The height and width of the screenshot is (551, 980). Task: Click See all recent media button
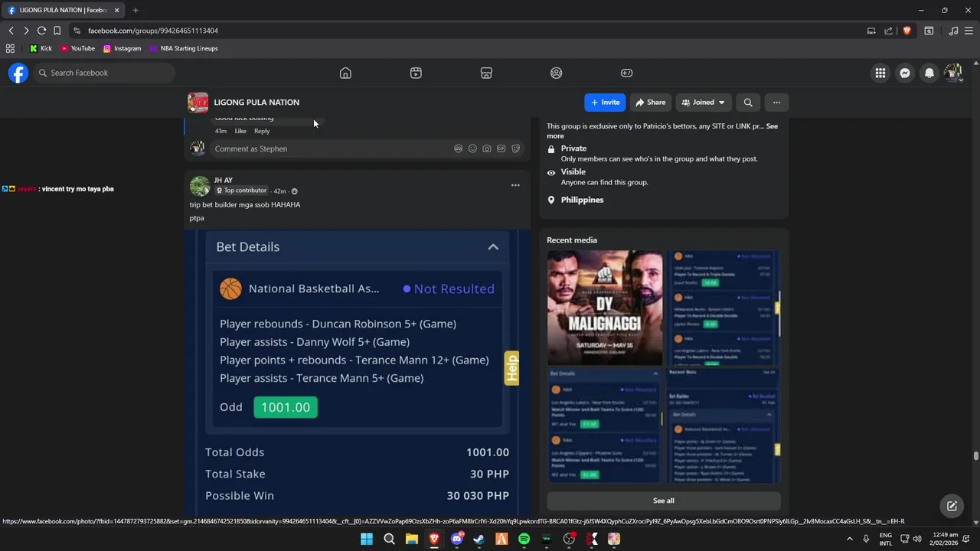pyautogui.click(x=664, y=500)
